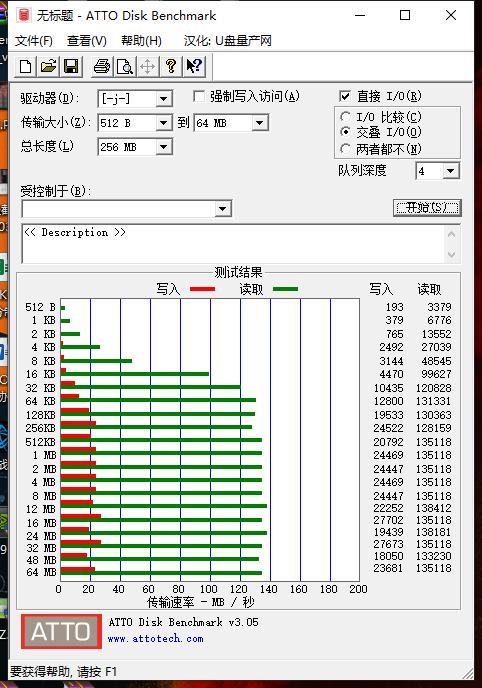
Task: Click 汉化: U盘量产网 menu item
Action: click(227, 41)
